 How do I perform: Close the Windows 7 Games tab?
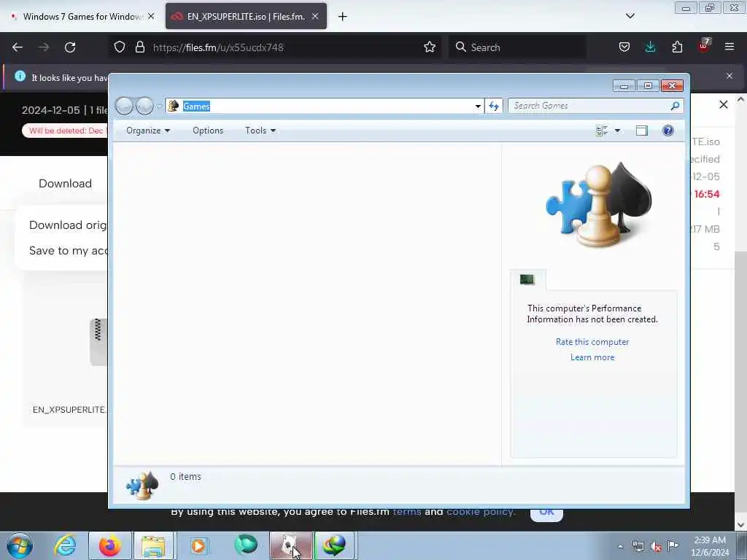point(151,16)
